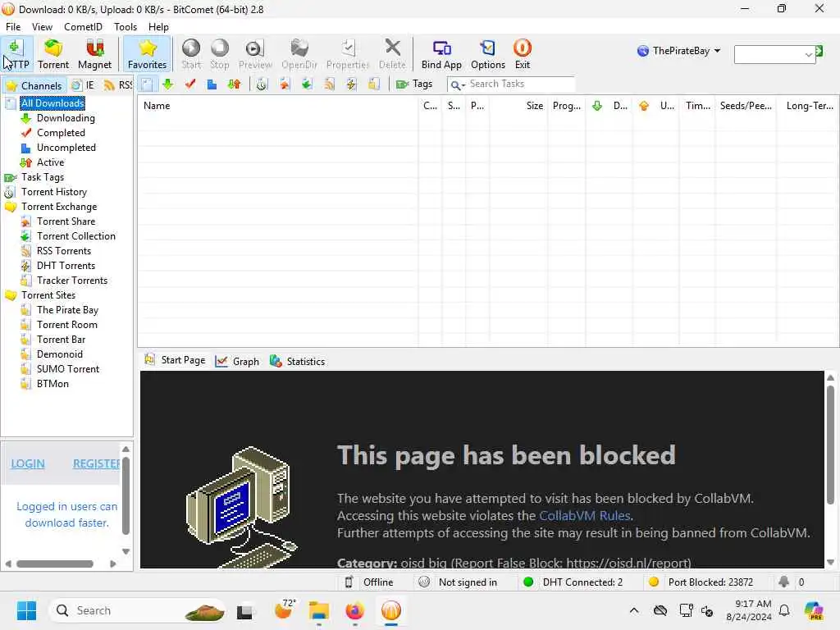Switch to the Channels sidebar tab
The height and width of the screenshot is (630, 840).
coord(34,85)
